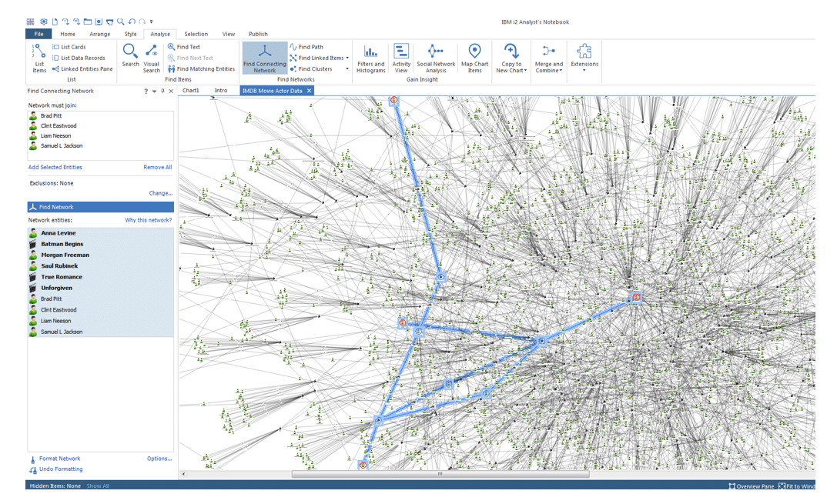Image resolution: width=837 pixels, height=504 pixels.
Task: Expand Merge and Combine dropdown arrow
Action: 561,70
